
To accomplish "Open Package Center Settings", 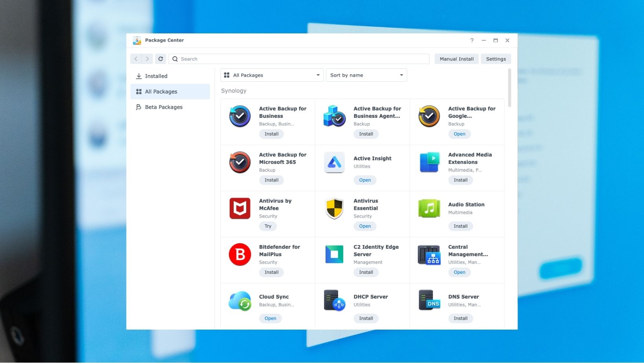I will point(496,59).
